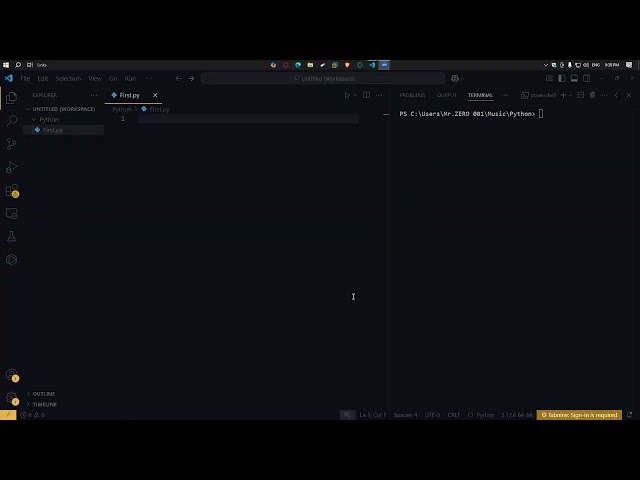
Task: Open the Go menu
Action: (113, 78)
